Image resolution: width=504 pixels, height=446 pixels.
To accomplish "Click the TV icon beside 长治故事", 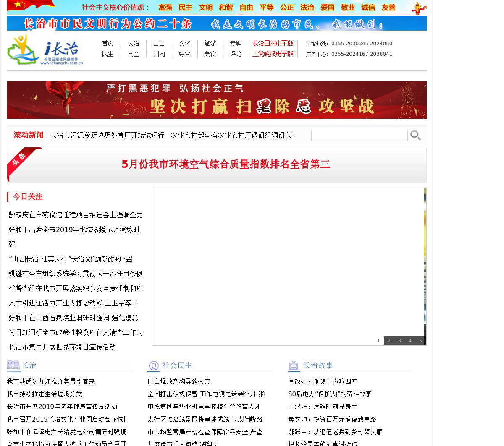I will tap(294, 365).
